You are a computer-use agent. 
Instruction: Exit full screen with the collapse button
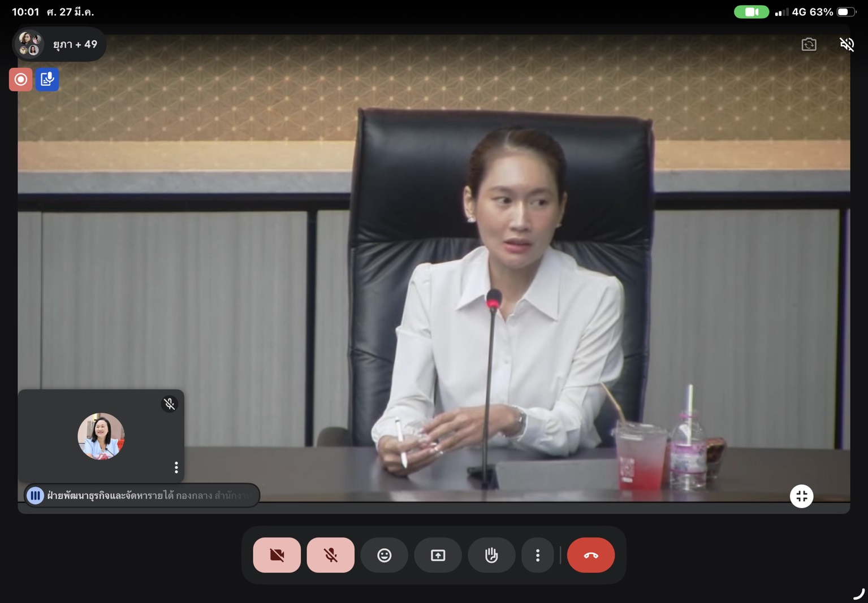tap(801, 496)
